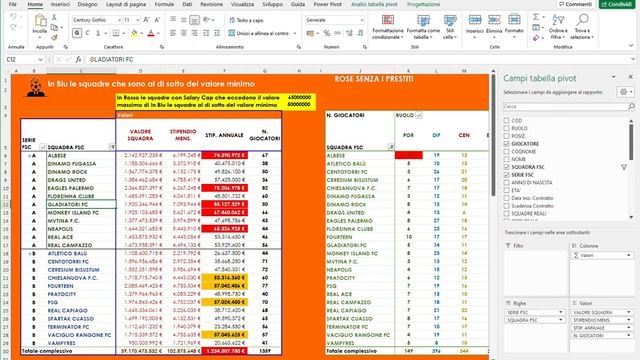Click the cut scissors icon
Screen dimensions: 640x360
[54, 18]
